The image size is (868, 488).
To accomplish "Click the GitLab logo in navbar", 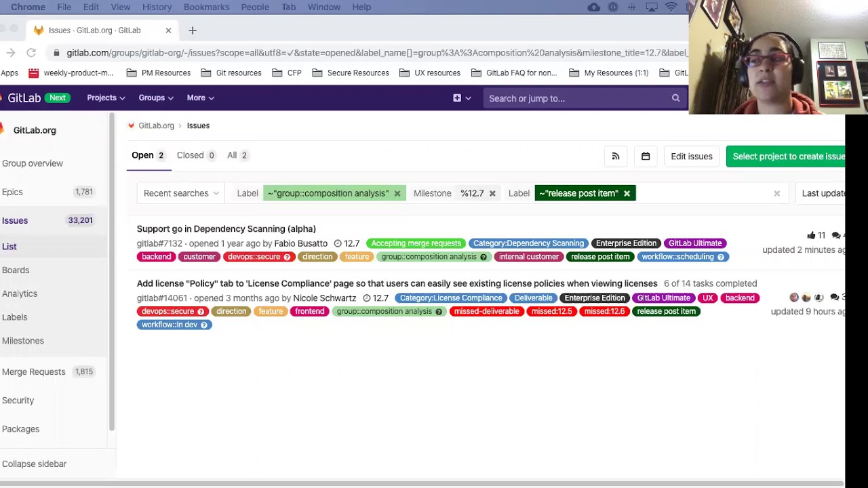I will 21,98.
